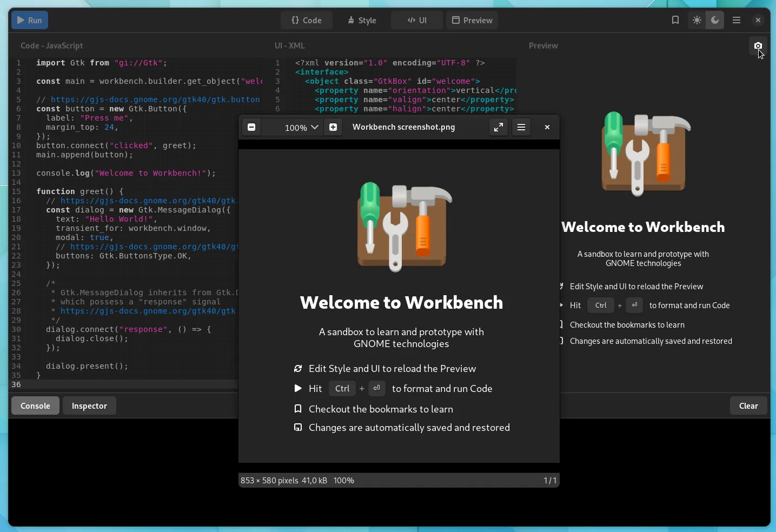Open the 100% zoom level dropdown
Image resolution: width=776 pixels, height=532 pixels.
coord(302,128)
